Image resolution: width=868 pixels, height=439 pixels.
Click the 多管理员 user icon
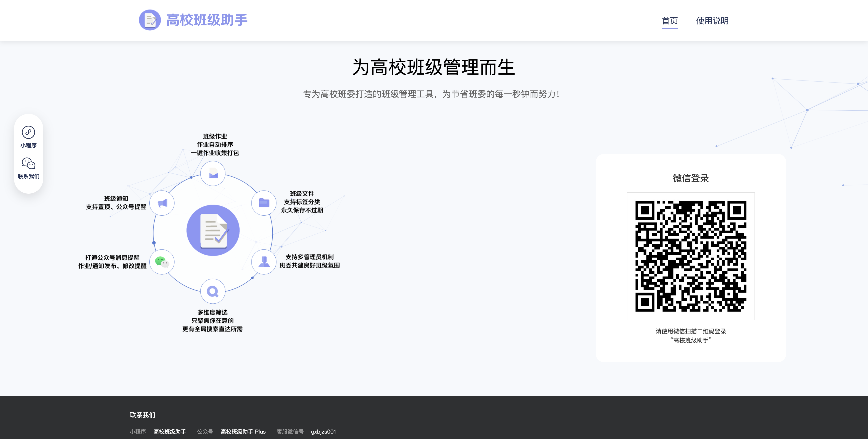[264, 262]
